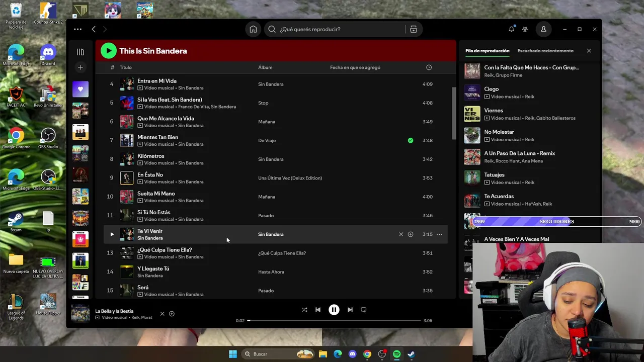This screenshot has height=362, width=644.
Task: Skip to next track
Action: pyautogui.click(x=350, y=310)
